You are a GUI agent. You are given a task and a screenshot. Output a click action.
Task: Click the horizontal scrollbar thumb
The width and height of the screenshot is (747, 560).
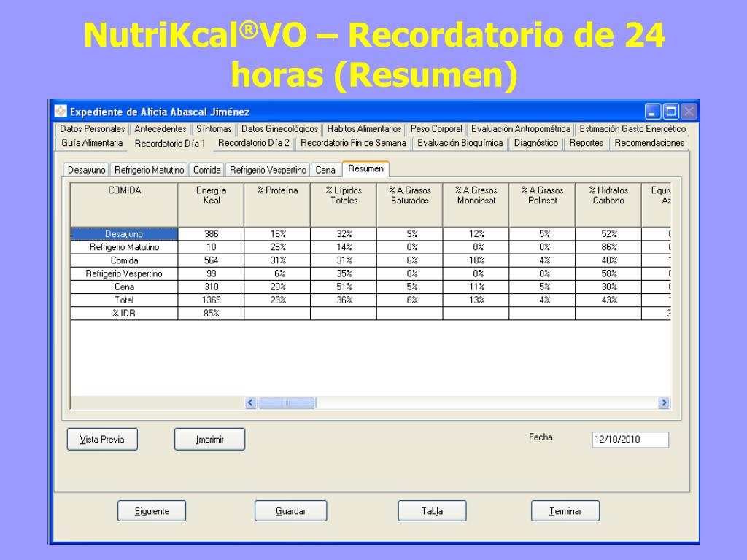[x=287, y=402]
